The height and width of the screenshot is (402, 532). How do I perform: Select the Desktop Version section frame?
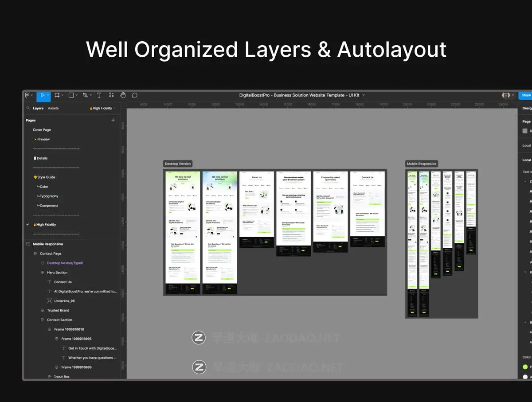tap(177, 164)
